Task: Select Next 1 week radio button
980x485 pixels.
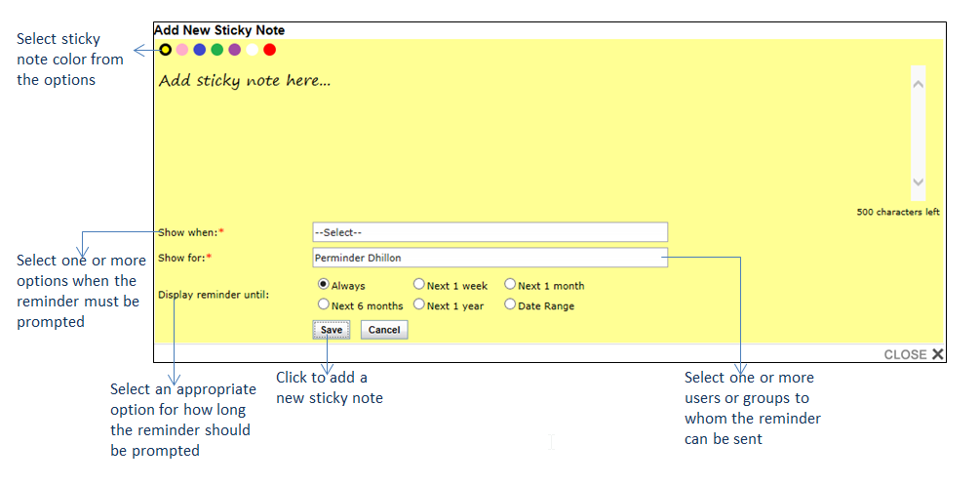Action: click(418, 284)
